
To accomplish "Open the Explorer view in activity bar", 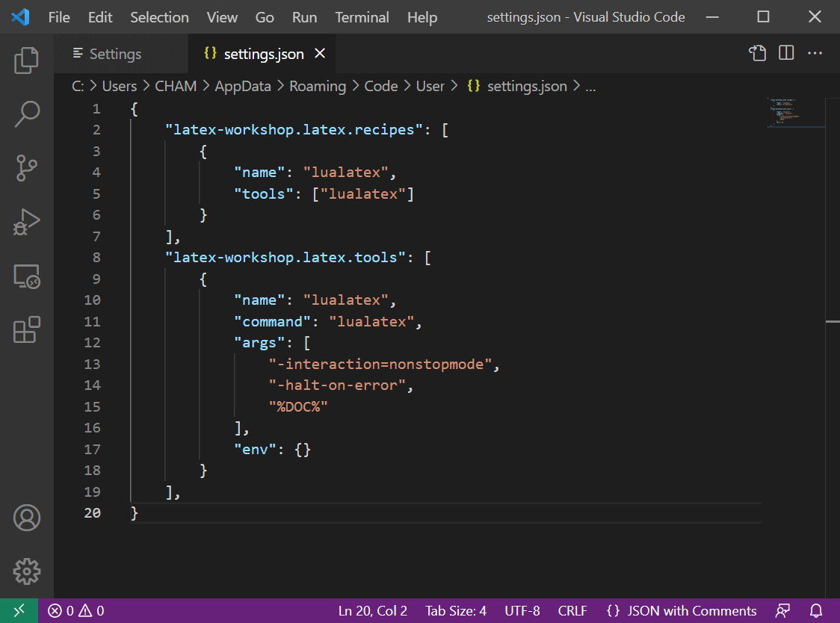I will [x=27, y=61].
